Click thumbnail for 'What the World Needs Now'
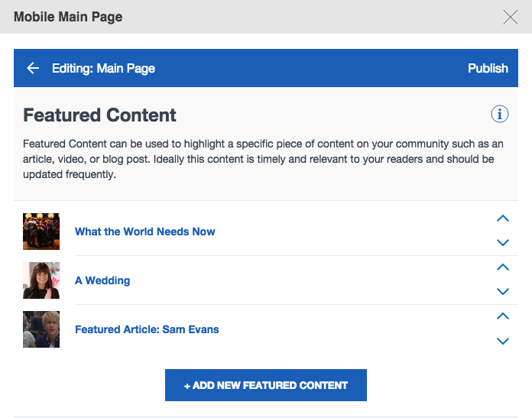This screenshot has width=532, height=418. [41, 232]
